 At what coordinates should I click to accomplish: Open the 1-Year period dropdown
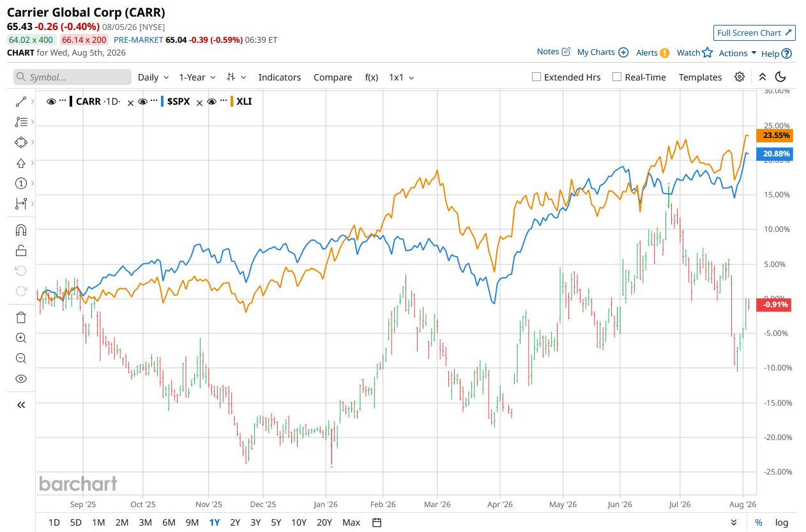(x=197, y=77)
